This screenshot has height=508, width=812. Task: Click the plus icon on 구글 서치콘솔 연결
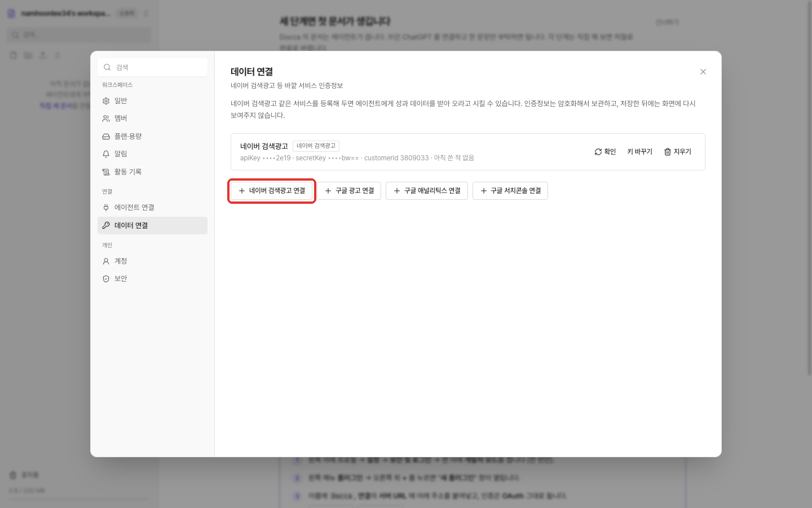tap(484, 191)
